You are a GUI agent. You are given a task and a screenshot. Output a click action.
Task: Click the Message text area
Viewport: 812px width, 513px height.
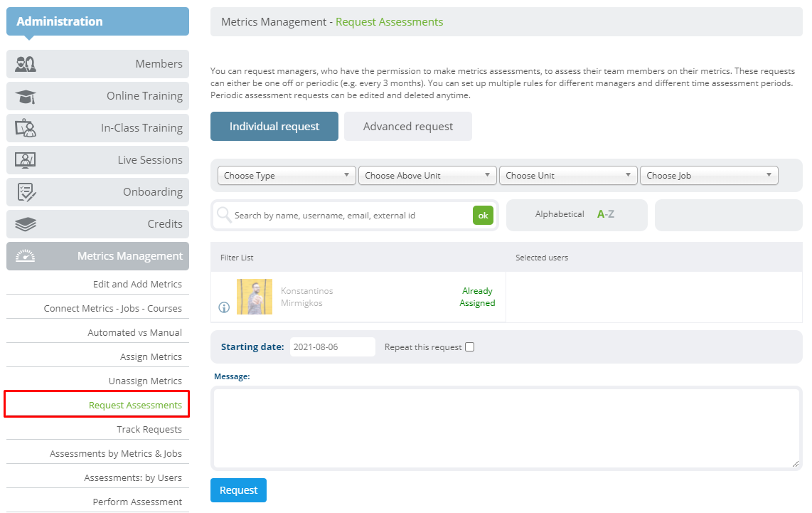pos(506,428)
